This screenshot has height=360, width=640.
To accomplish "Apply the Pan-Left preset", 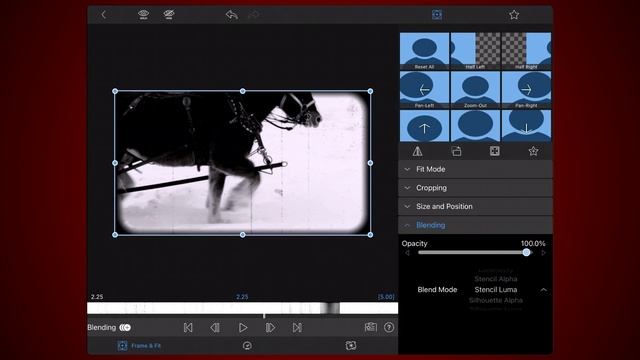I will (x=424, y=90).
